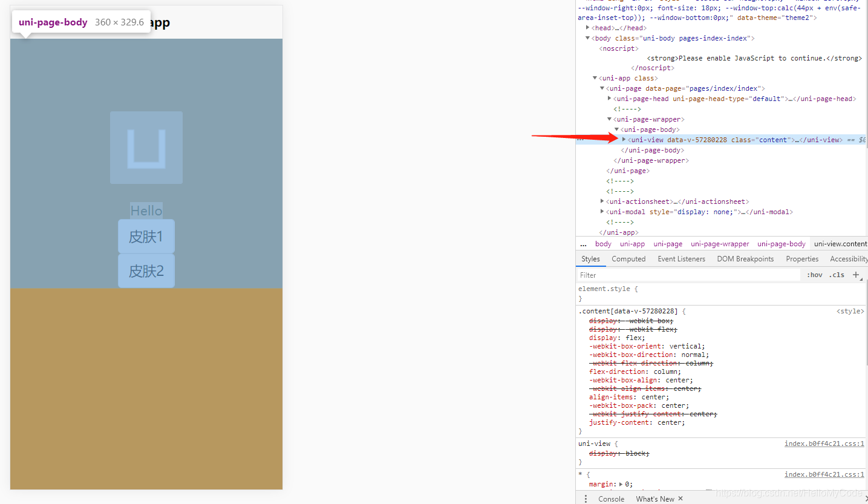Click the '-webkit-box-pack: center;' declaration
Viewport: 868px width, 504px height.
click(639, 405)
